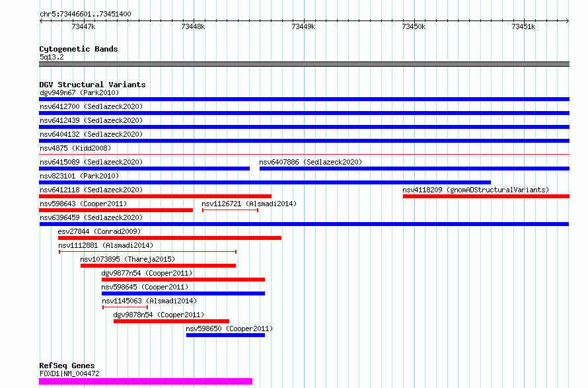Click the thin red nsv4875 variant line
Viewport: 588px width, 388px height.
[x=304, y=154]
